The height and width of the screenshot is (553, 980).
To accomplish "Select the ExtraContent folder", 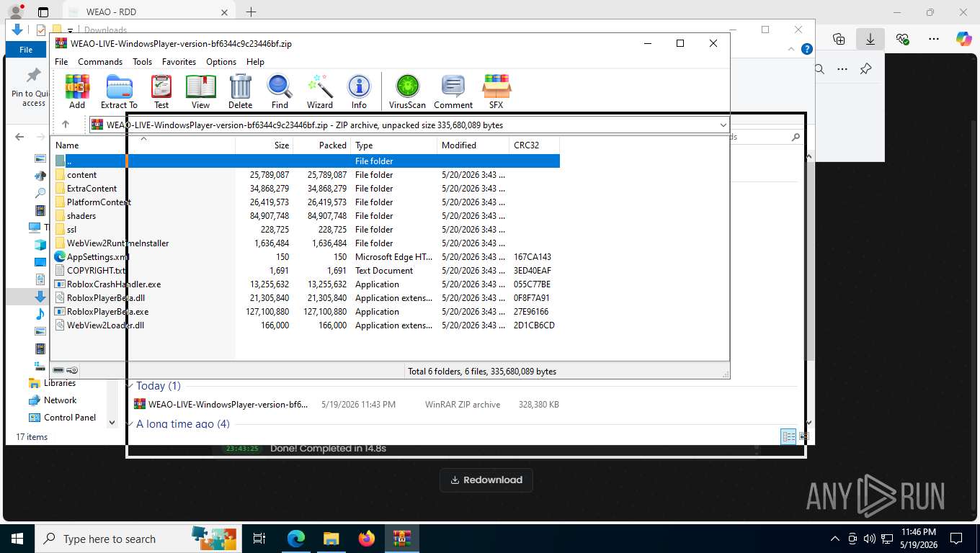I will coord(306,189).
